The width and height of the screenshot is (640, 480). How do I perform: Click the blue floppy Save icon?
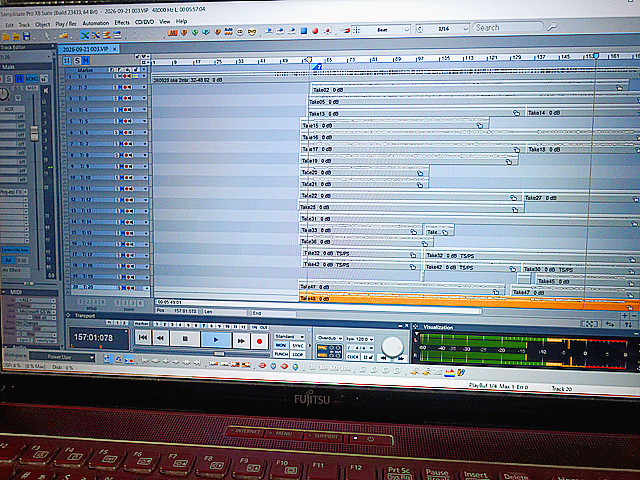[27, 37]
